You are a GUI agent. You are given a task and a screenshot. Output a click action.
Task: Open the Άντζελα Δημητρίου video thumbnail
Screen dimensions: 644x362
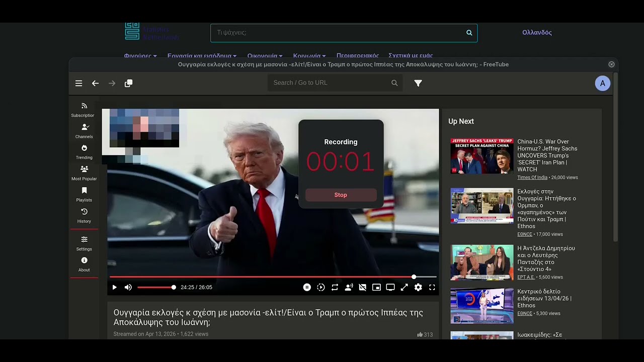click(482, 262)
